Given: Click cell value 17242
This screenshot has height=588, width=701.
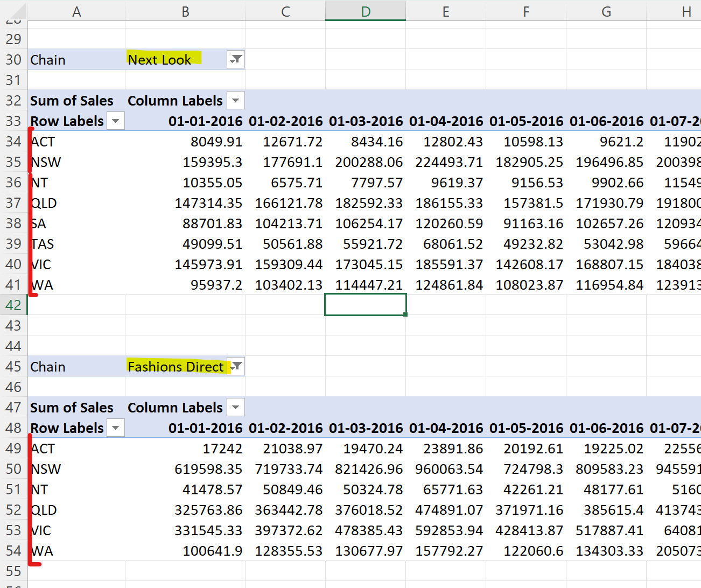Looking at the screenshot, I should coord(185,448).
